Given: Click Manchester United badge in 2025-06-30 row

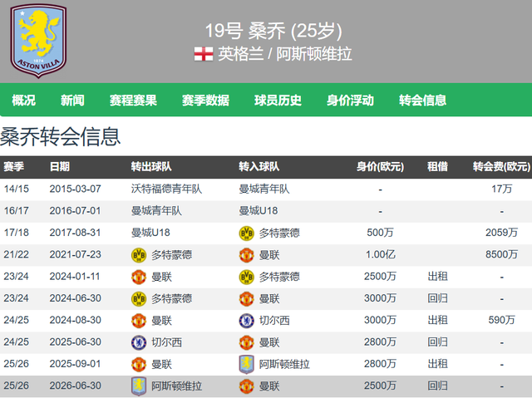Looking at the screenshot, I should point(247,342).
